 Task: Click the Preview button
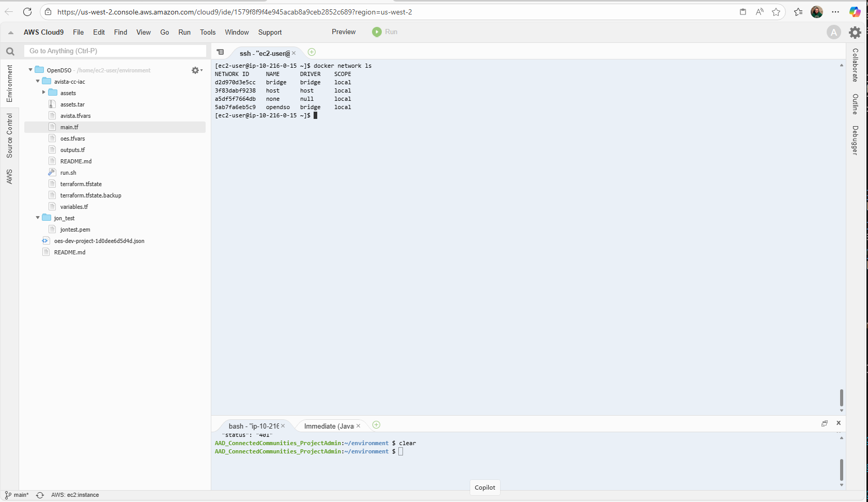[344, 32]
